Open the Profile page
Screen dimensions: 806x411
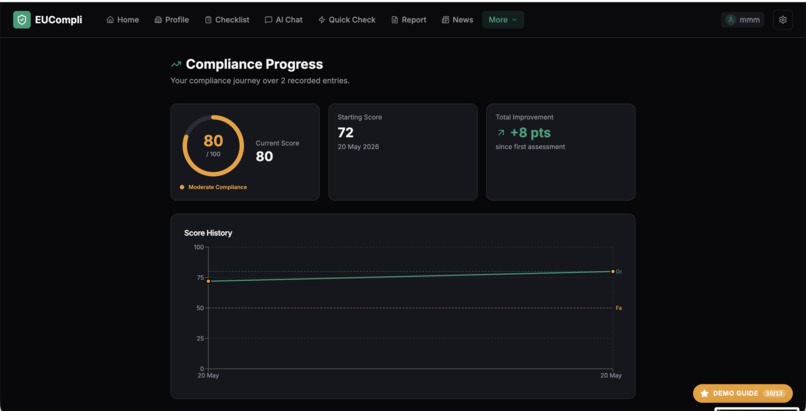(172, 20)
